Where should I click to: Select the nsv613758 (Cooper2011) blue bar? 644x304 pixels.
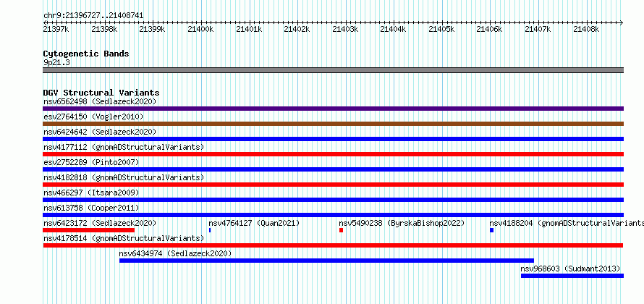(333, 215)
